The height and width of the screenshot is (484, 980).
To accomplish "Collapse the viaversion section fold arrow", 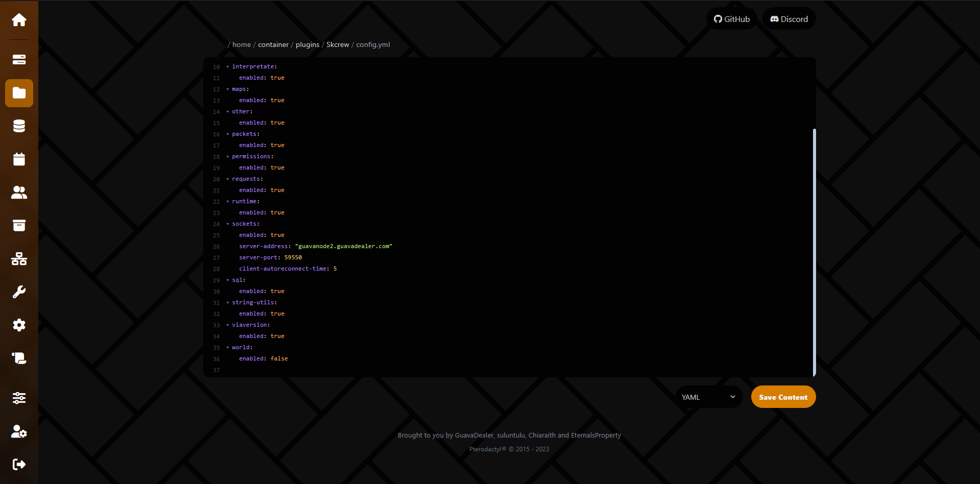I will 228,325.
